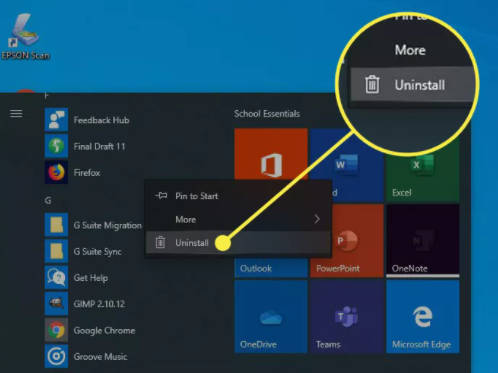Open G Suite Sync folder icon
Viewport: 498px width, 373px height.
[56, 251]
